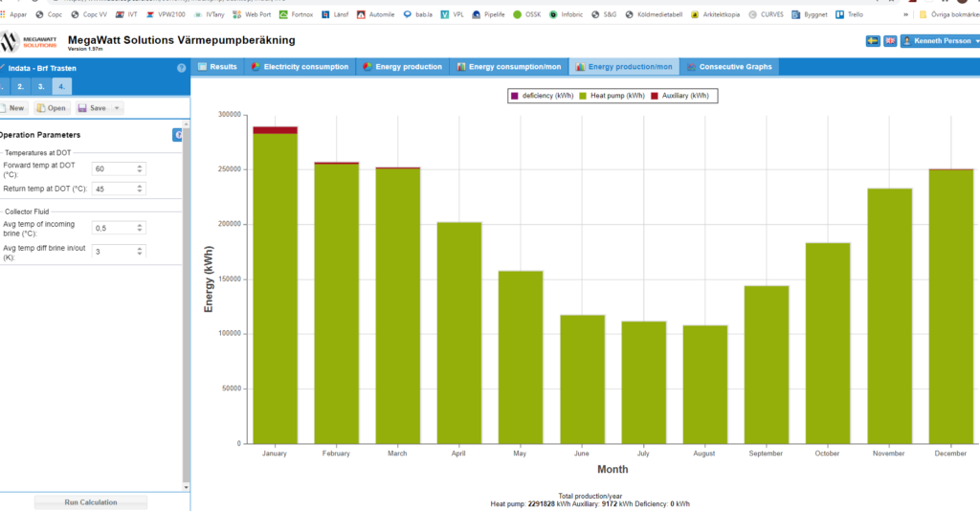Open the Automile bookmark

(375, 14)
